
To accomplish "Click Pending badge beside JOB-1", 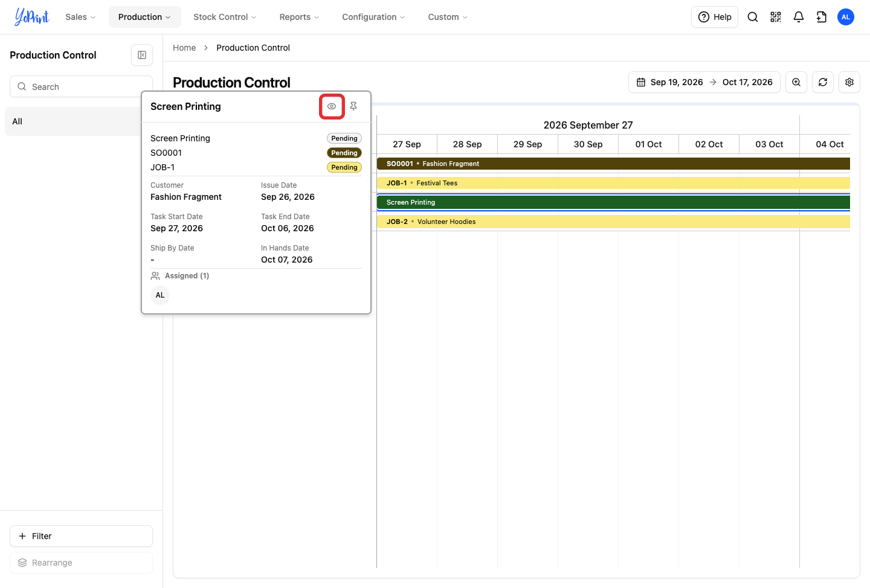I will tap(344, 167).
